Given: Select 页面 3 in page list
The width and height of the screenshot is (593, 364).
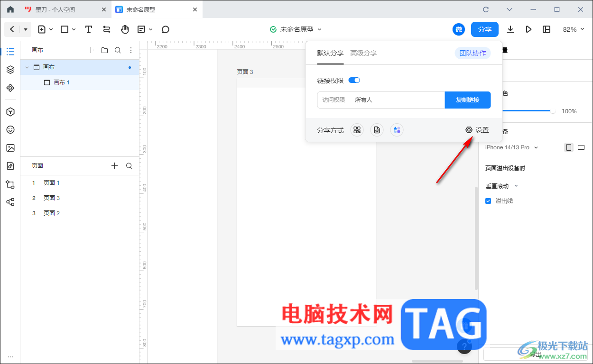Looking at the screenshot, I should point(80,198).
